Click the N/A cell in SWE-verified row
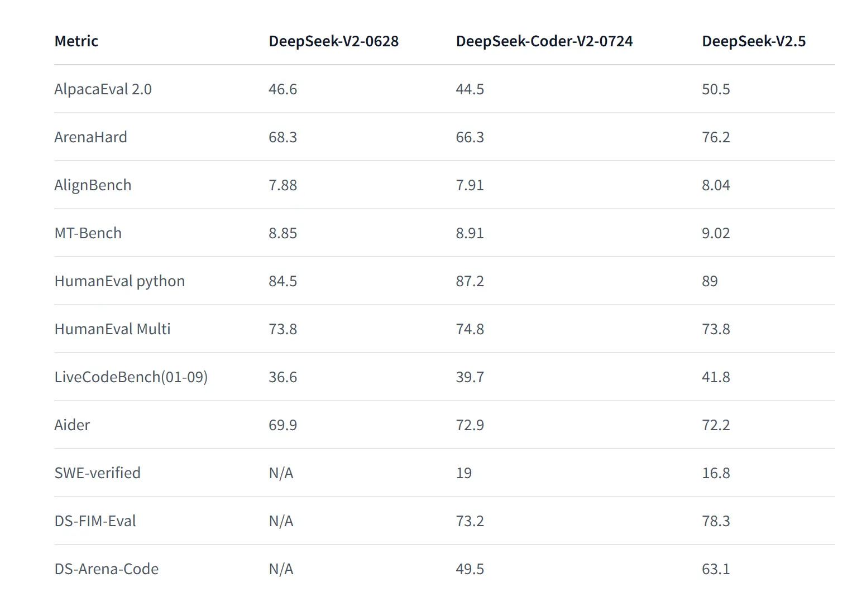Viewport: 857px width, 616px height. coord(281,473)
